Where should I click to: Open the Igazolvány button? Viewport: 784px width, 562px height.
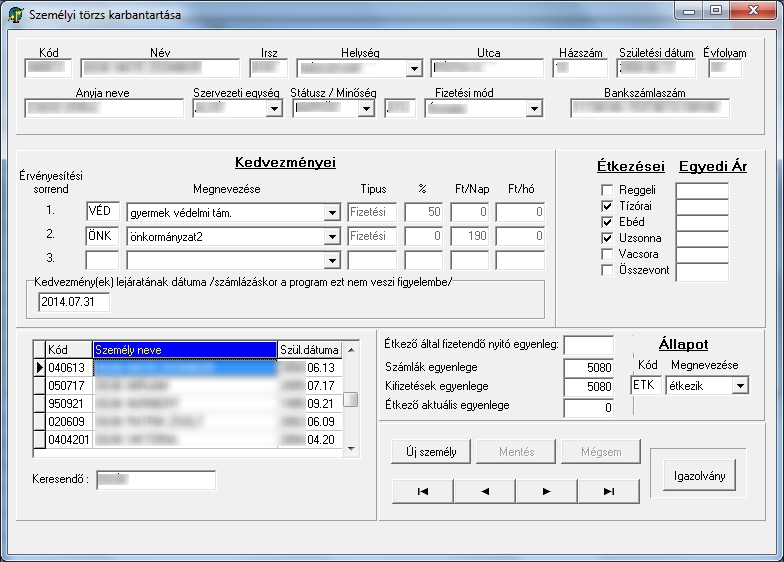699,476
